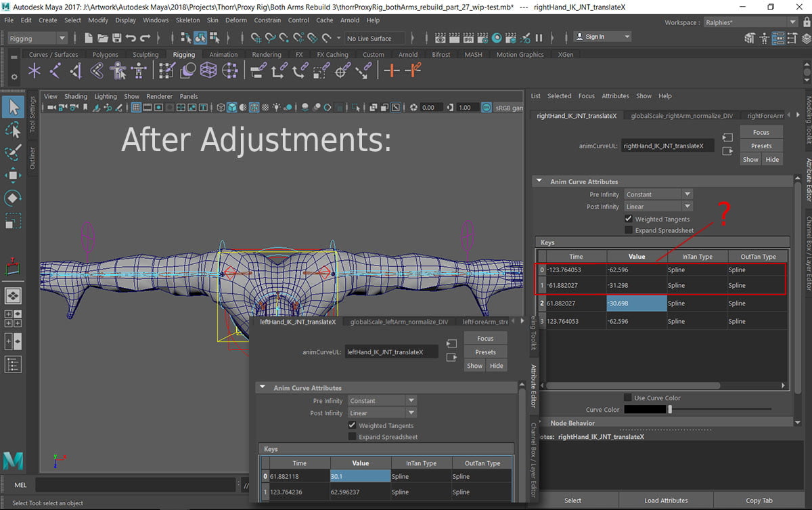This screenshot has width=812, height=510.
Task: Open the Skeleton menu
Action: pos(187,20)
